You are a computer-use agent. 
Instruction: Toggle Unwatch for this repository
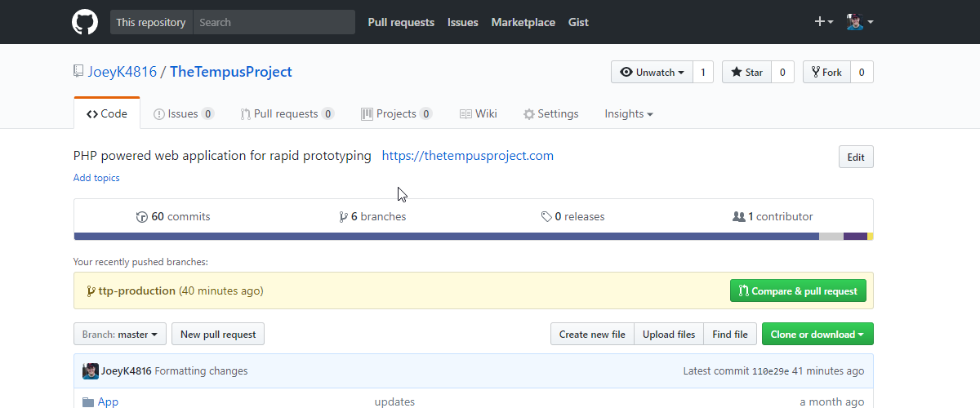(x=652, y=72)
